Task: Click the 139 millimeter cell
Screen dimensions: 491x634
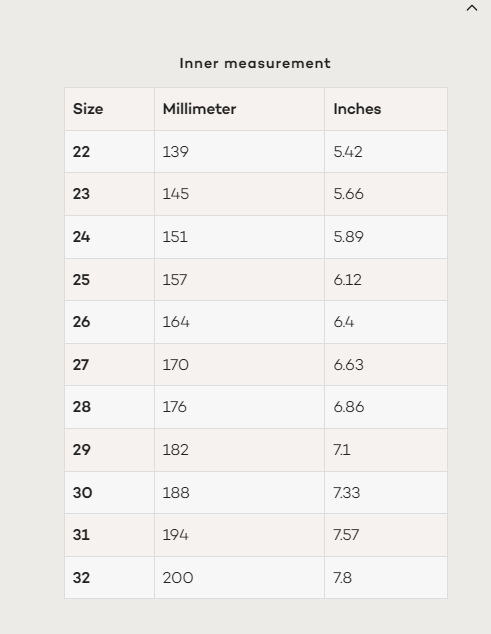Action: click(x=239, y=152)
